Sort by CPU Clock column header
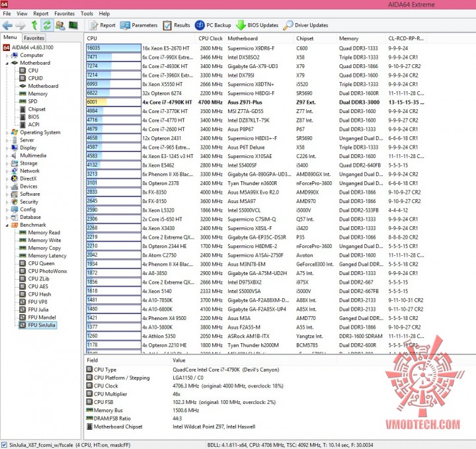The height and width of the screenshot is (449, 476). coord(210,38)
